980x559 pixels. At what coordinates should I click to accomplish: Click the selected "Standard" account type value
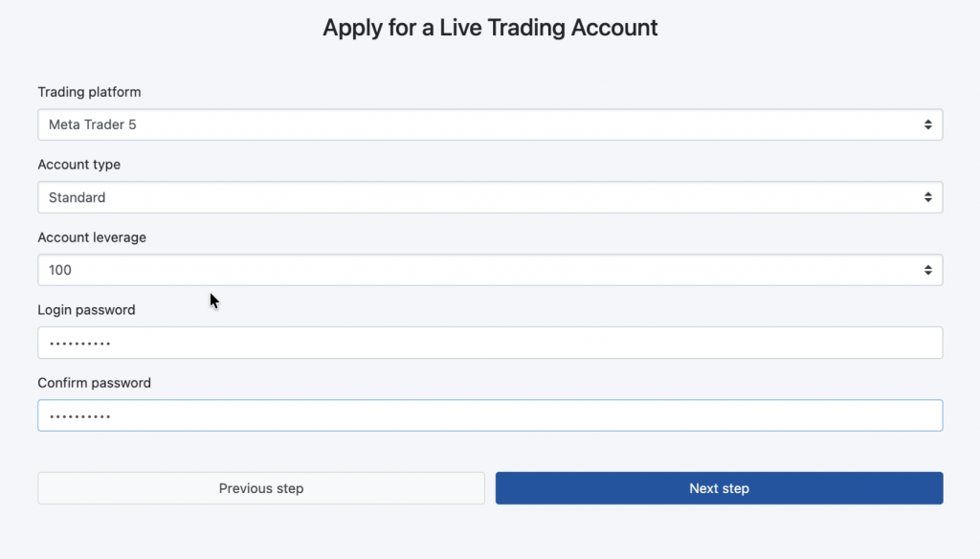(x=78, y=197)
